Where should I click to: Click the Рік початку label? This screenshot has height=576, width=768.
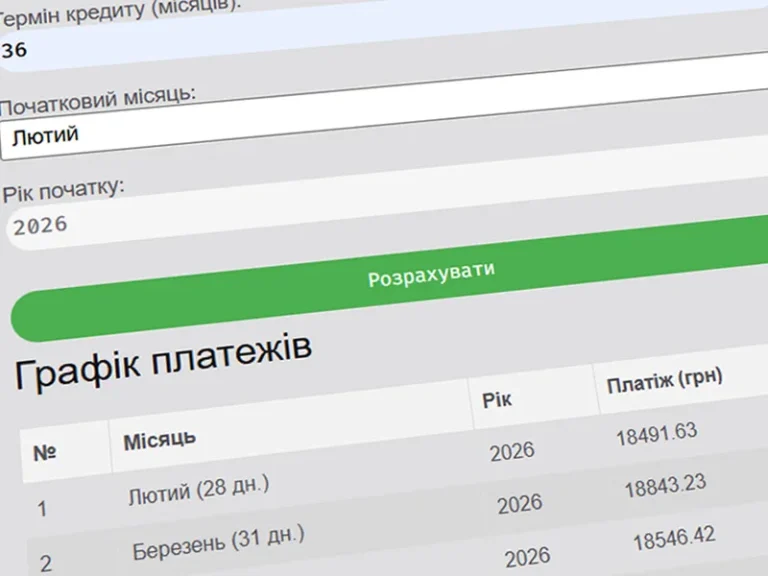(64, 190)
